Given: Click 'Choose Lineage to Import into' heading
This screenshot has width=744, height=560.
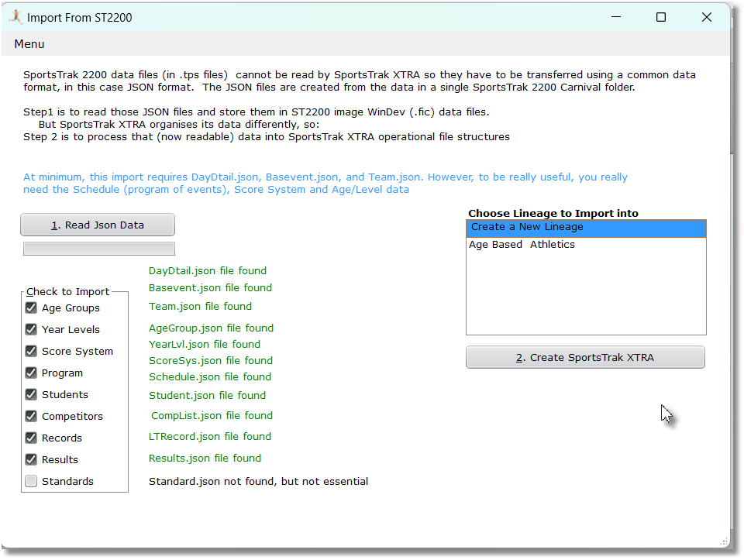Looking at the screenshot, I should [553, 213].
